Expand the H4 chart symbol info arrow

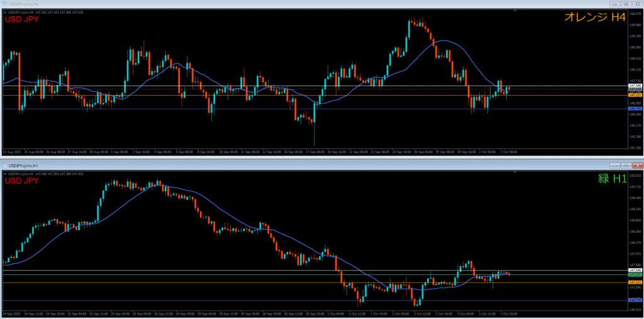(x=5, y=13)
